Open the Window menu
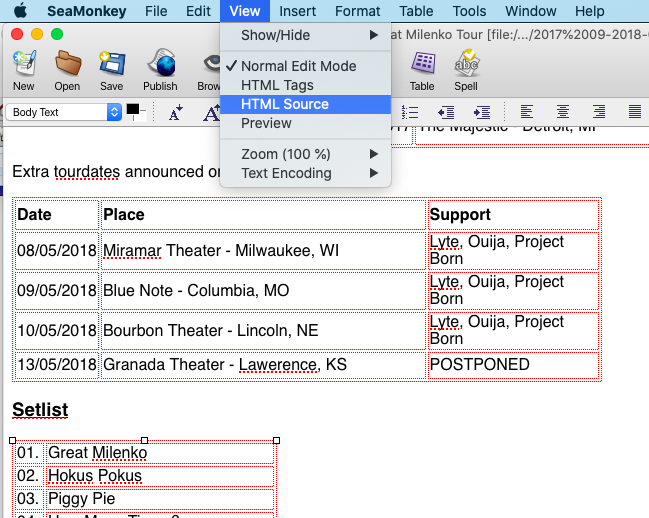 (531, 11)
